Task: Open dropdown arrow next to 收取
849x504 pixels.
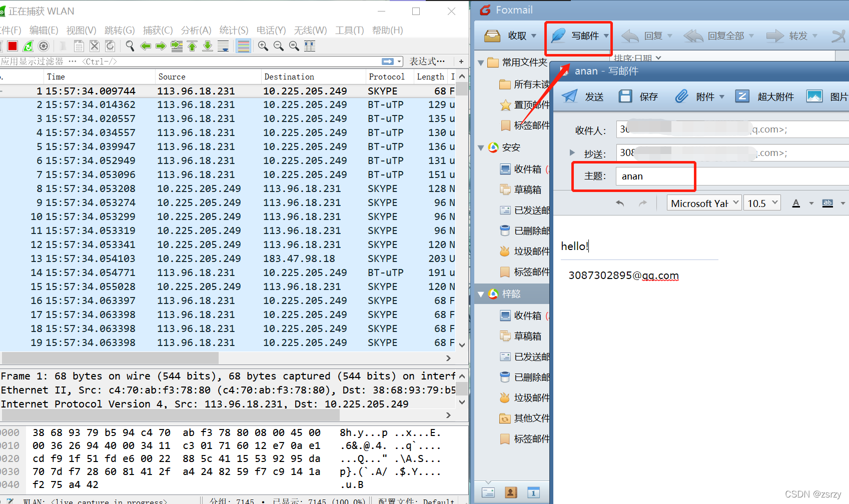Action: tap(534, 36)
